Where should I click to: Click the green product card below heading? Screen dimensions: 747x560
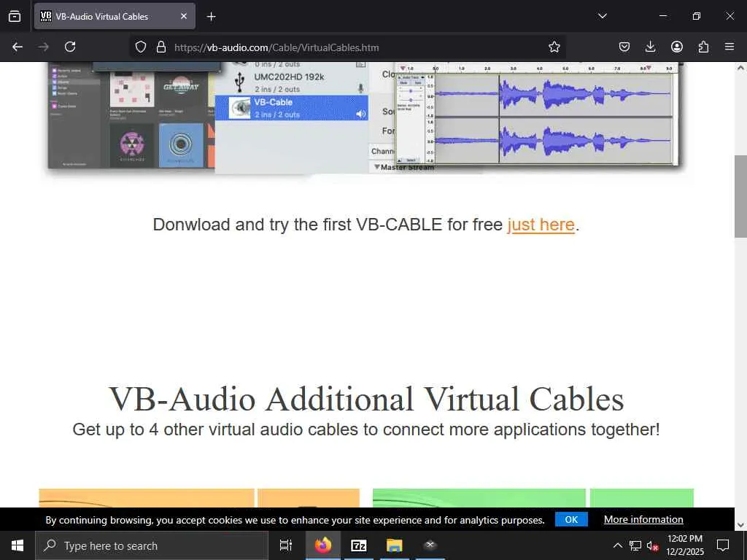pos(533,498)
